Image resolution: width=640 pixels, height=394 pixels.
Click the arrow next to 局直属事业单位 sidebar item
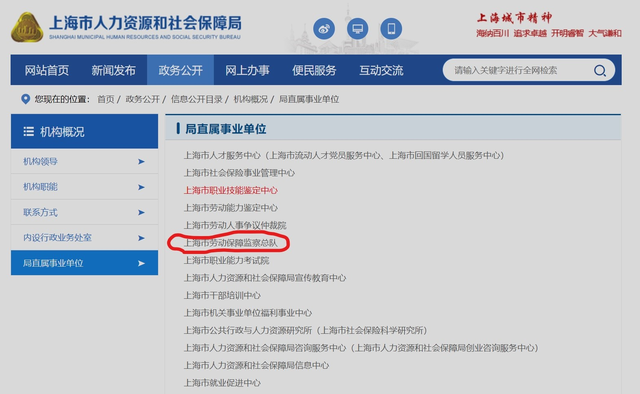141,263
